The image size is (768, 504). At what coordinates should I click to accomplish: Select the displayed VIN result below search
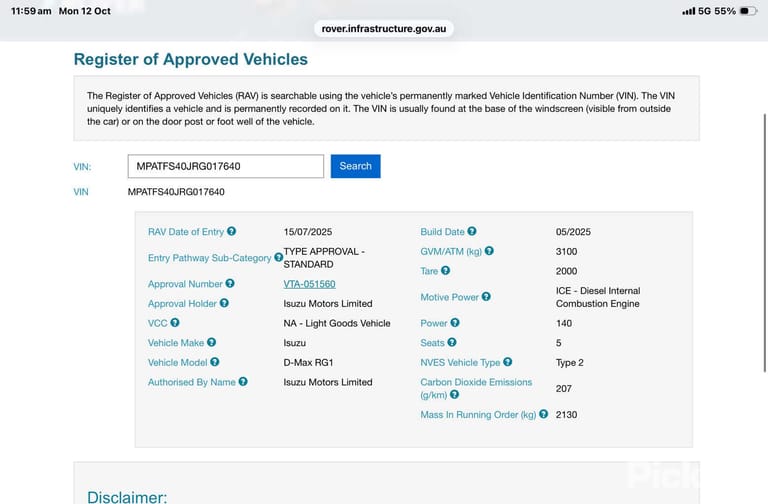point(176,192)
